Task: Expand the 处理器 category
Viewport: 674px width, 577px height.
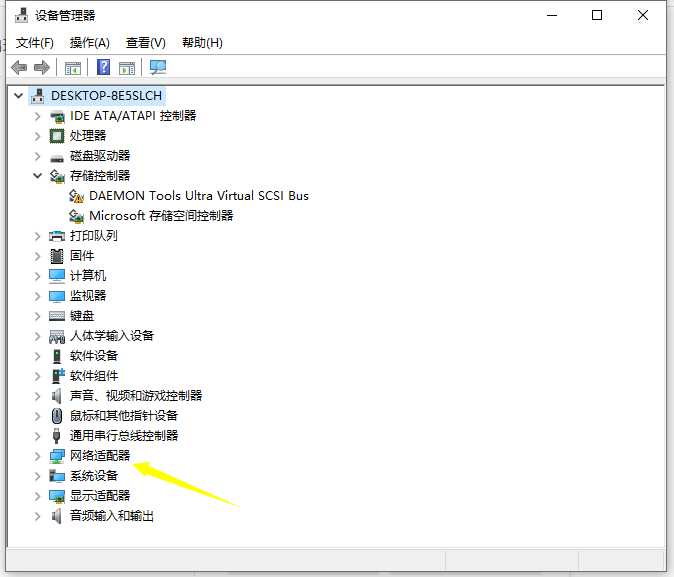Action: 38,136
